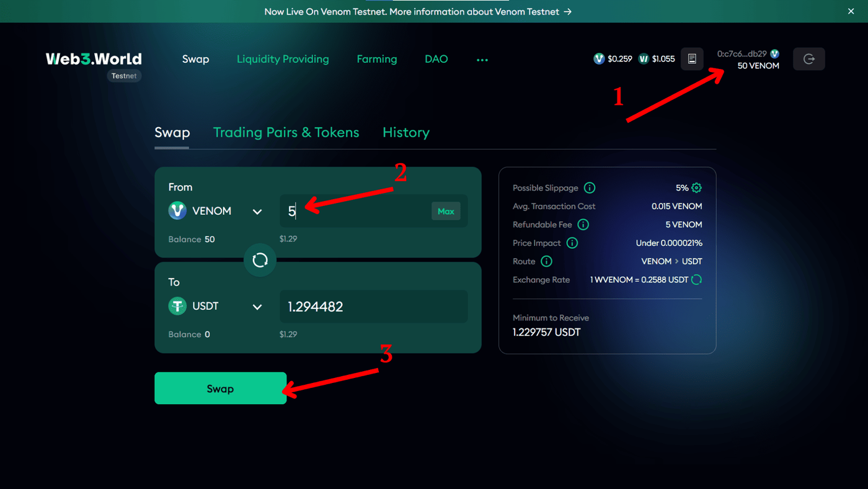The height and width of the screenshot is (489, 868).
Task: Switch to the Trading Pairs & Tokens tab
Action: [x=286, y=132]
